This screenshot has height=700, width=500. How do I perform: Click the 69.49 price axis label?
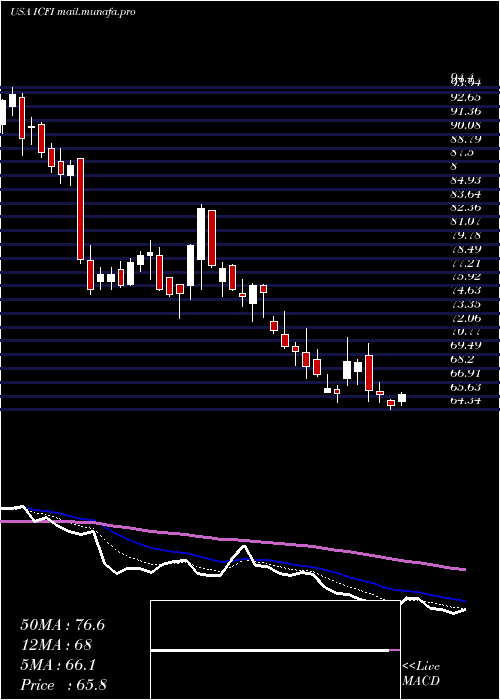466,345
